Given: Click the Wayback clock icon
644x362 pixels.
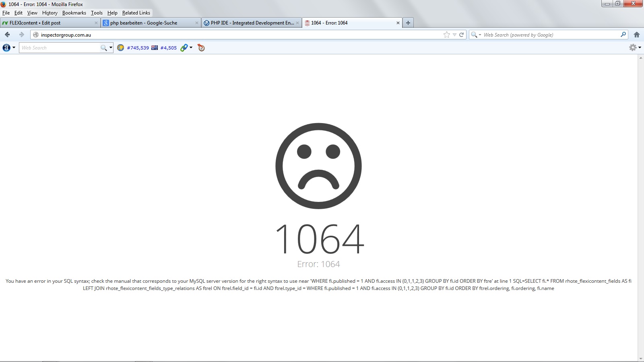Looking at the screenshot, I should (201, 48).
